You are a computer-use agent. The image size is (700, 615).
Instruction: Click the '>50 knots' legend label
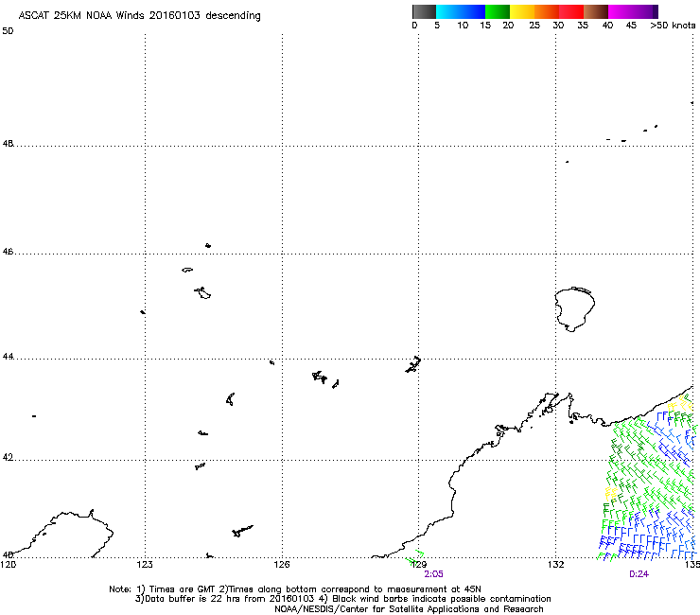[673, 26]
